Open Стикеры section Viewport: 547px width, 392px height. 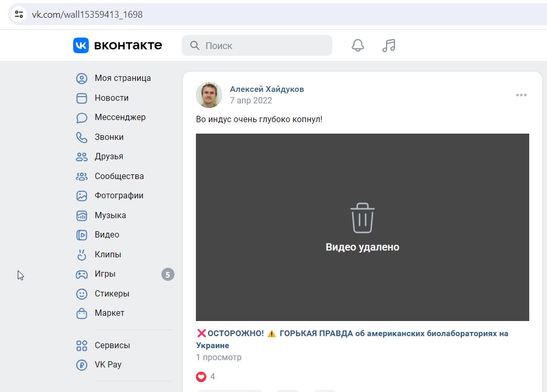point(112,293)
